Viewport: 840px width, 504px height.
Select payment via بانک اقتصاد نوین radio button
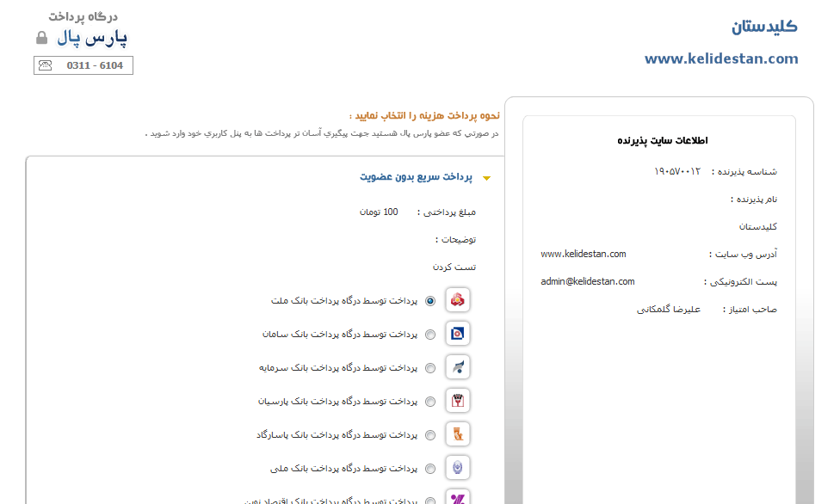pyautogui.click(x=430, y=501)
